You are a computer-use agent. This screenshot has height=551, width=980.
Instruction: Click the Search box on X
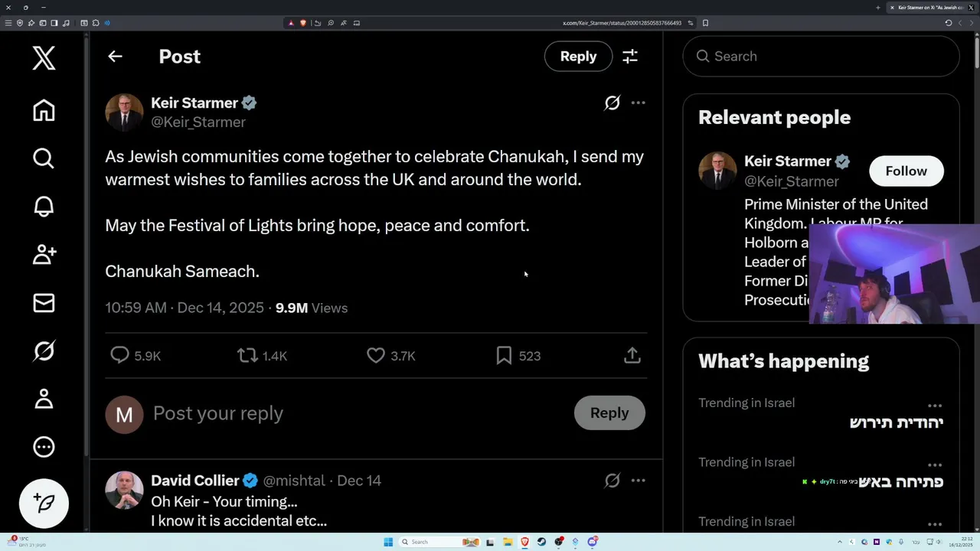(821, 56)
